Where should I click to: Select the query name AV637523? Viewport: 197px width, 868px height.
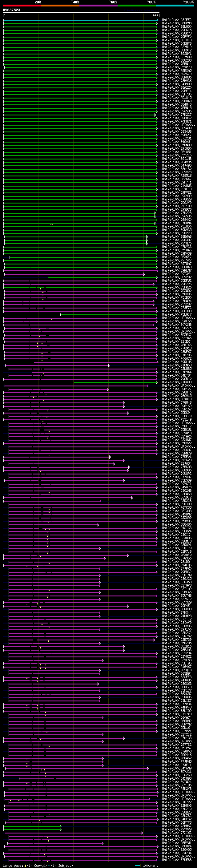pyautogui.click(x=11, y=10)
